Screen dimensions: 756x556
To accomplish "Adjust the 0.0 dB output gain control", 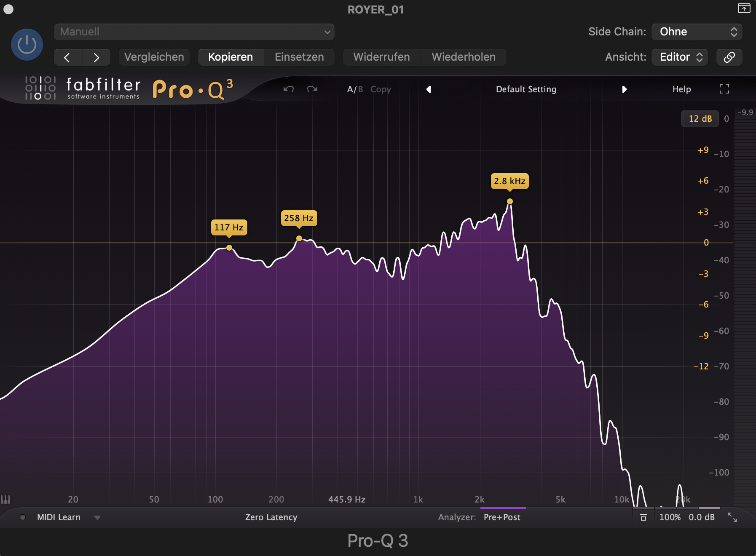I will [702, 517].
